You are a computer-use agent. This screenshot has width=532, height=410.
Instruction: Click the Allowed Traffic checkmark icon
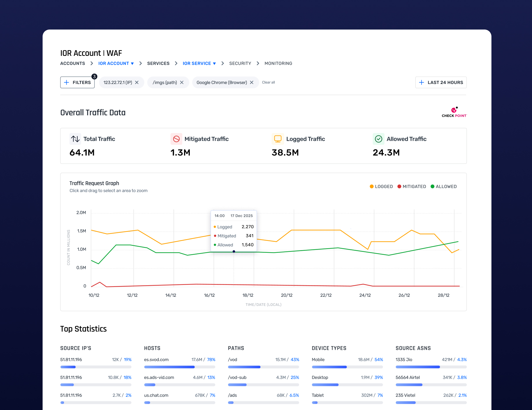click(378, 139)
